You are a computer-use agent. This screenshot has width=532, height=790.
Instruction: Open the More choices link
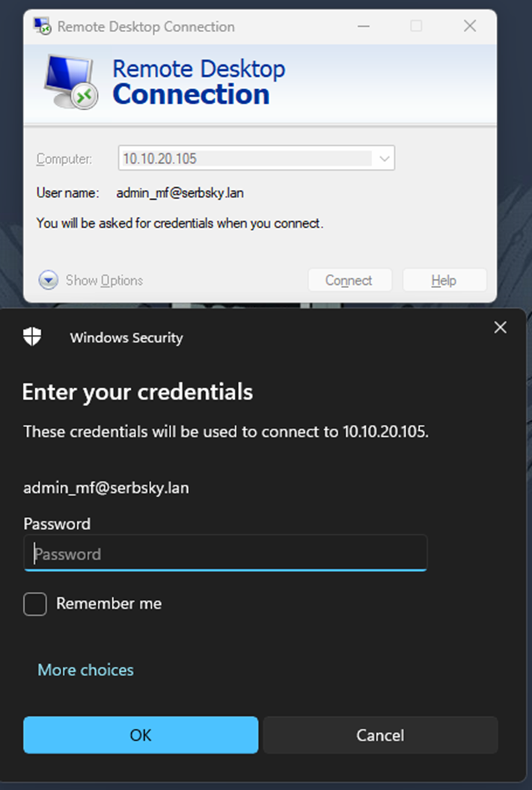pos(85,670)
